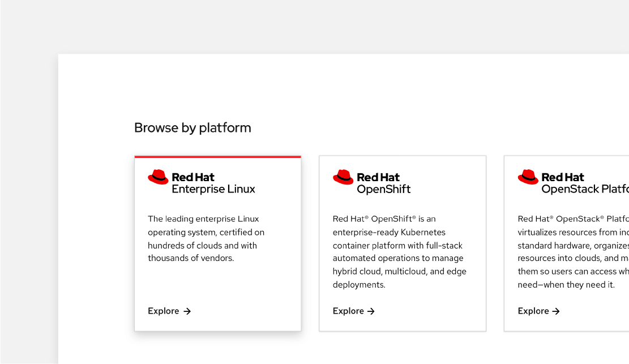Screen dimensions: 629x364
Task: Select the Red Hat Enterprise Linux card title
Action: tap(213, 183)
